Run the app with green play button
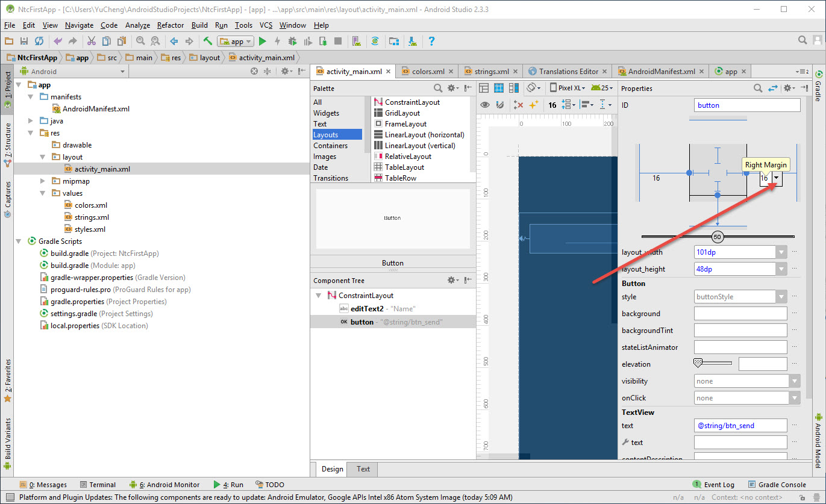Screen dimensions: 826x504 pyautogui.click(x=262, y=42)
